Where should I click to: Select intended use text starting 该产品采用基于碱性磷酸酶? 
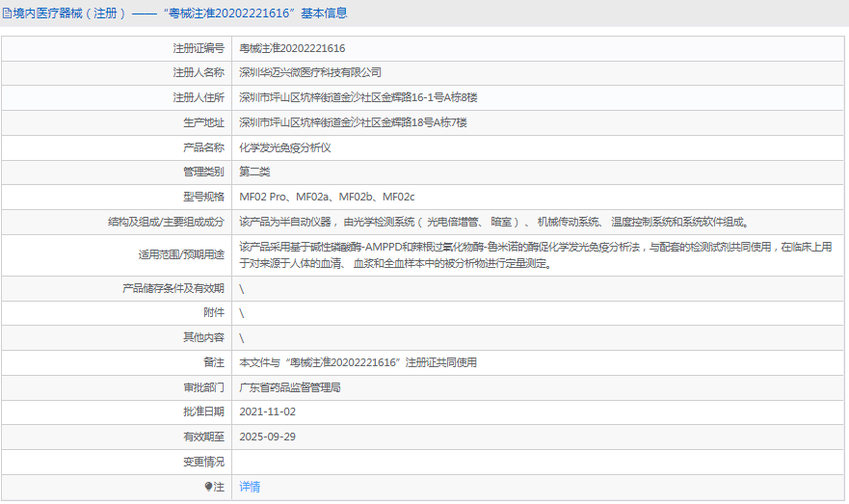tap(536, 255)
